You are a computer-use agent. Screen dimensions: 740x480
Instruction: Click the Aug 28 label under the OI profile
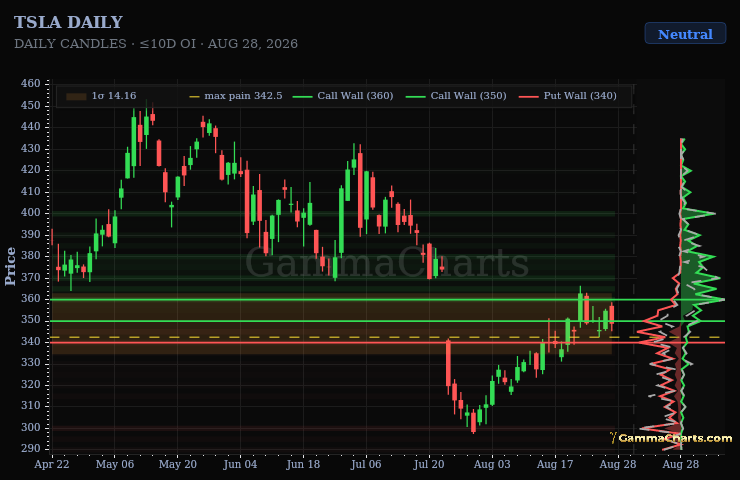[x=681, y=464]
